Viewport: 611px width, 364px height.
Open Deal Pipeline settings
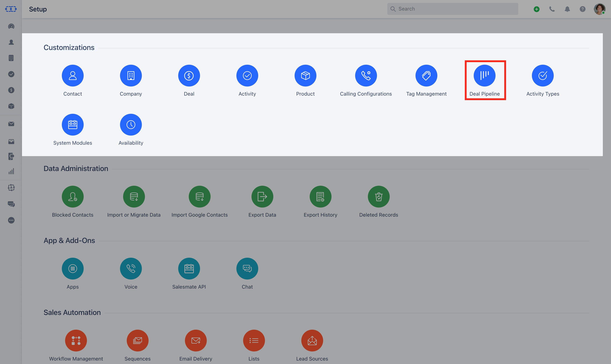click(x=484, y=76)
